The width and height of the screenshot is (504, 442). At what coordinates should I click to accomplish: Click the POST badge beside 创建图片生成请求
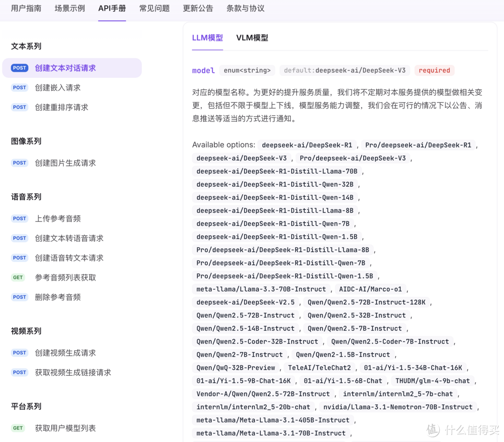tap(19, 162)
